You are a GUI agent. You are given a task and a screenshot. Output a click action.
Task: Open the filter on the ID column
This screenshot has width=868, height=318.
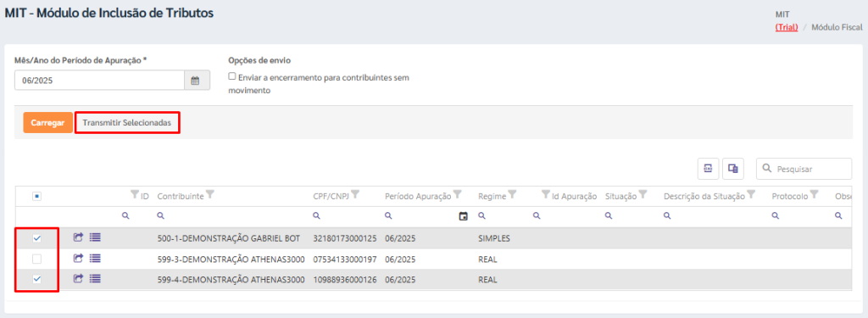pos(135,194)
